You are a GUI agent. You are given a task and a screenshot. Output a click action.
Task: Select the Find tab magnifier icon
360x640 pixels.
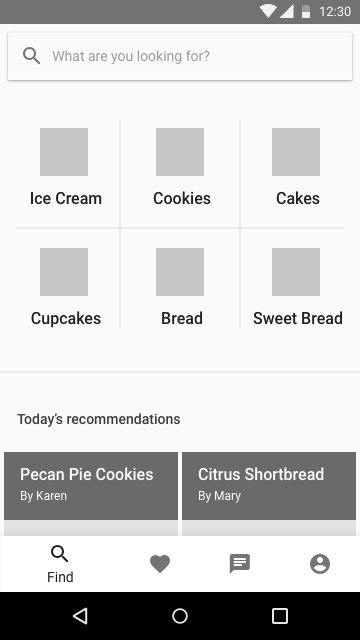60,554
